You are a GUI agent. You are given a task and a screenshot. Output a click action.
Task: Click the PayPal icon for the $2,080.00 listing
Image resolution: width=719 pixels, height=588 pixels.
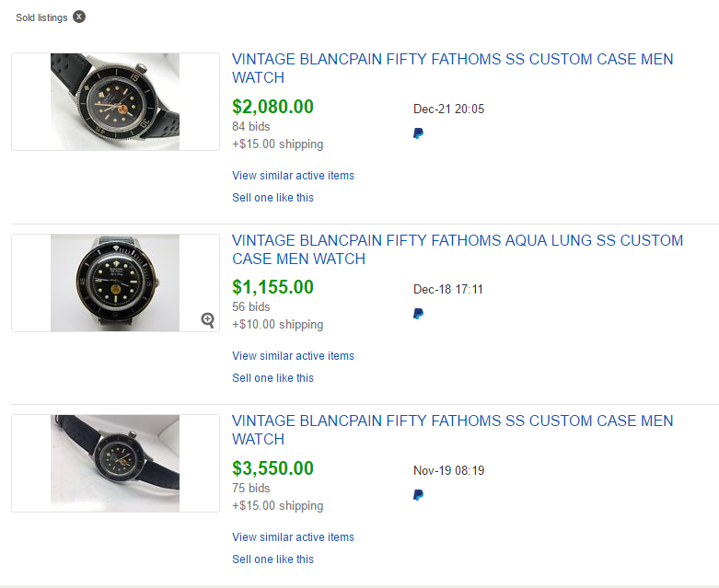(x=419, y=133)
